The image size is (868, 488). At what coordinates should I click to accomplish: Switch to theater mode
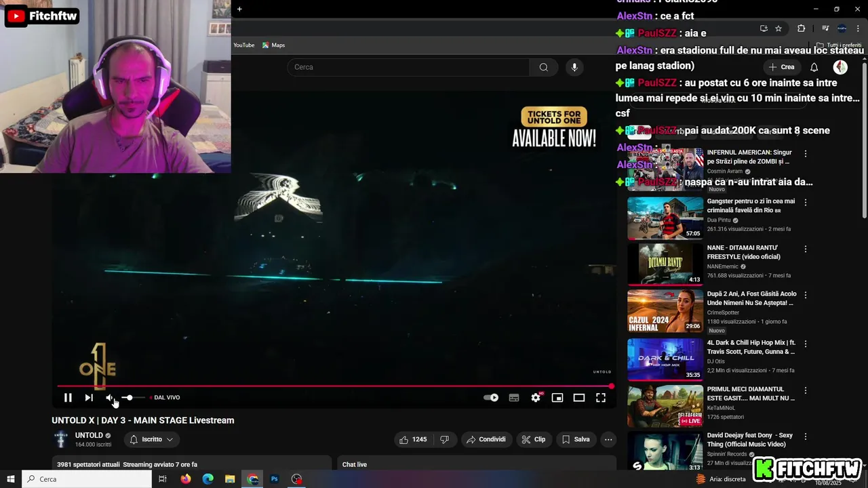coord(579,398)
